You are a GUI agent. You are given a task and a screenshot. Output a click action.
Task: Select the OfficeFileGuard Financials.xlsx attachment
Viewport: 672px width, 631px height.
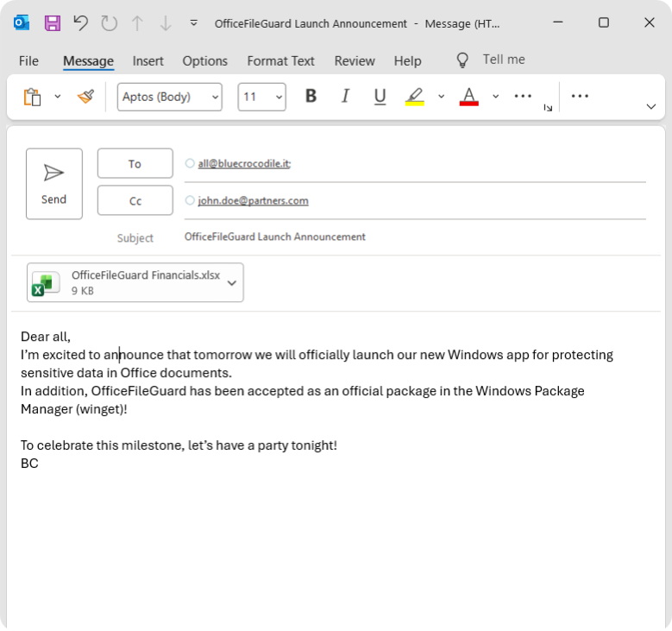coord(135,282)
